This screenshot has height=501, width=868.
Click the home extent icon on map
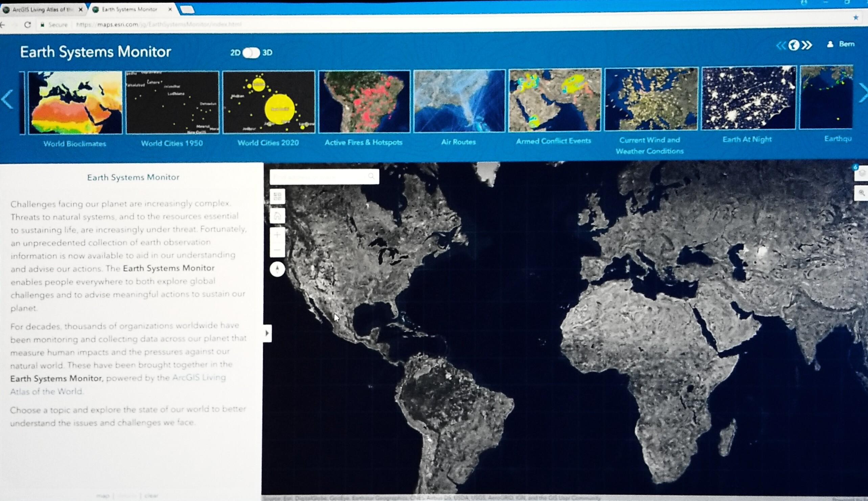coord(277,216)
